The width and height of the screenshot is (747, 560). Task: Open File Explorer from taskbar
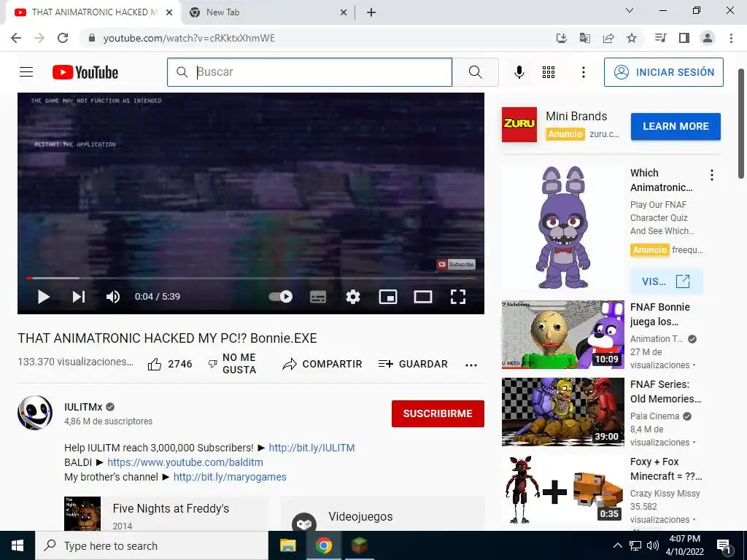coord(287,545)
